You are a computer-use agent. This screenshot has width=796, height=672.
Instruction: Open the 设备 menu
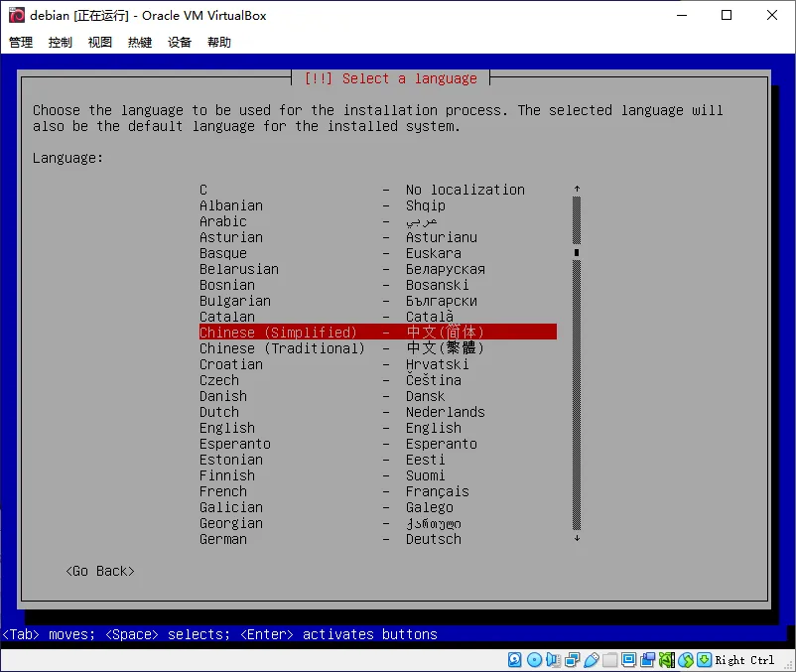[180, 42]
